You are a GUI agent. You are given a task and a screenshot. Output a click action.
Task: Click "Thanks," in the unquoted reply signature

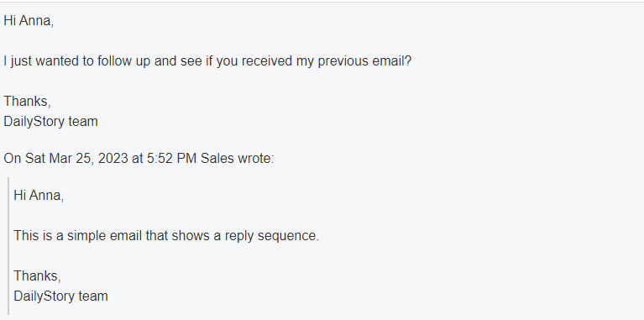point(27,102)
